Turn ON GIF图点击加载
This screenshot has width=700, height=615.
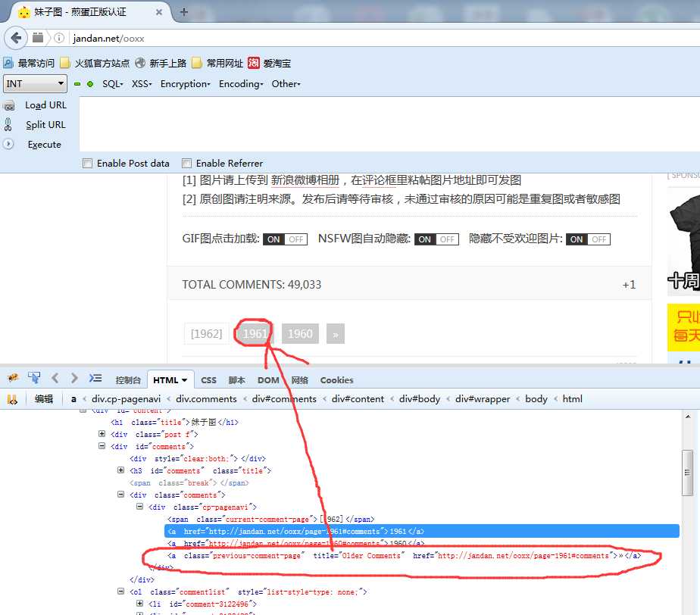pos(273,239)
